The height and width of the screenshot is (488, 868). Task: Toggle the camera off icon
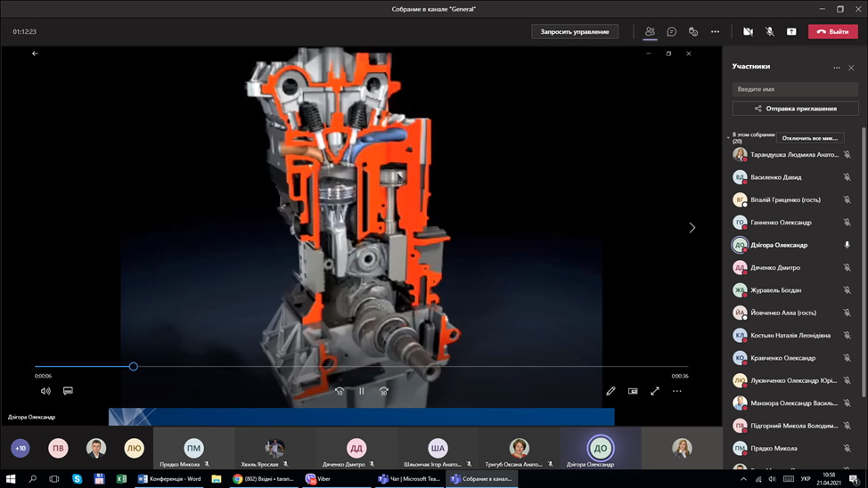tap(748, 31)
